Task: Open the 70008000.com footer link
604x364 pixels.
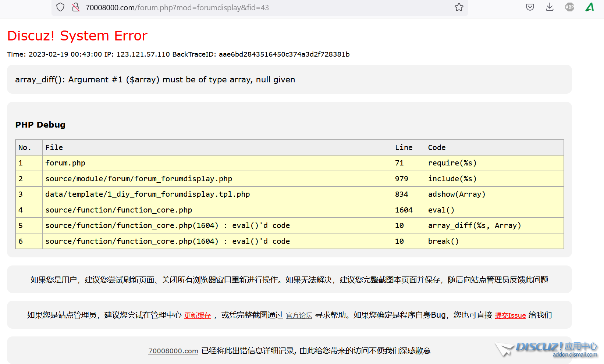Action: point(173,351)
